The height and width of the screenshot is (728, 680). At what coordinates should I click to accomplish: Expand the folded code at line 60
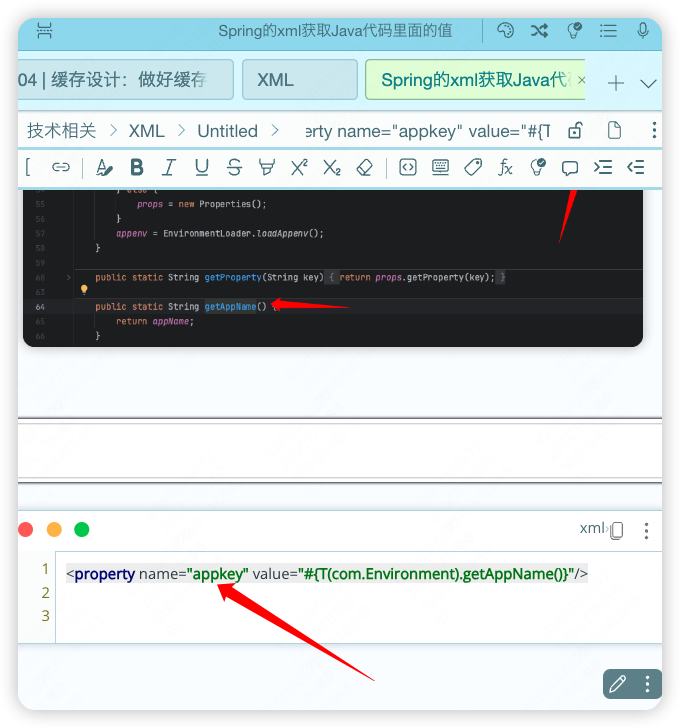coord(68,277)
